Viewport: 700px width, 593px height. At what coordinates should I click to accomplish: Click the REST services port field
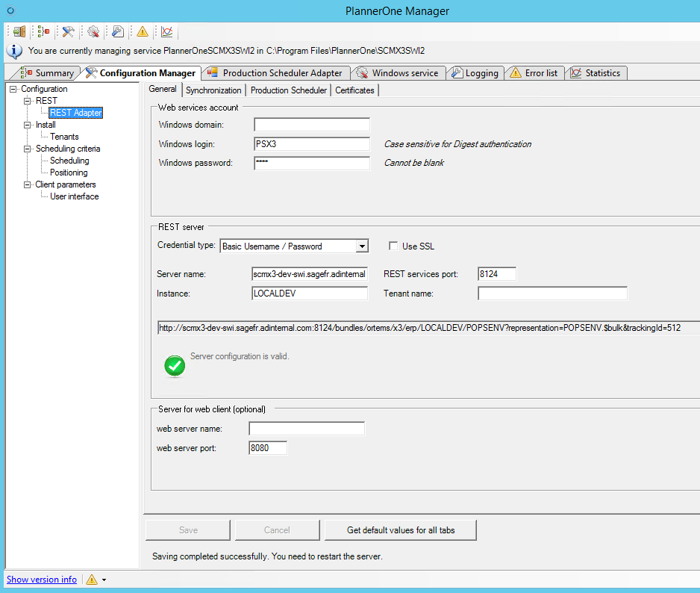pos(497,274)
